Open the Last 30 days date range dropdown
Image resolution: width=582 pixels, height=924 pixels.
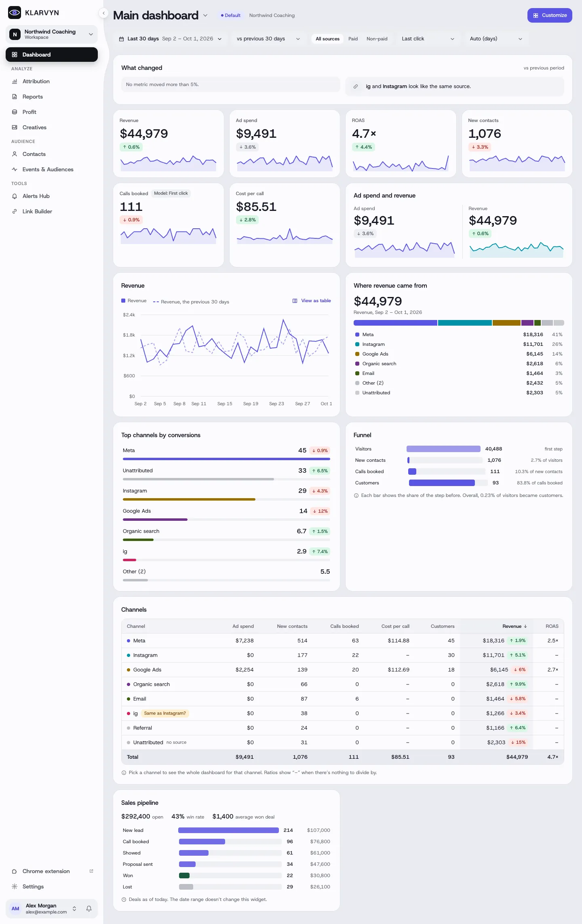pos(170,39)
